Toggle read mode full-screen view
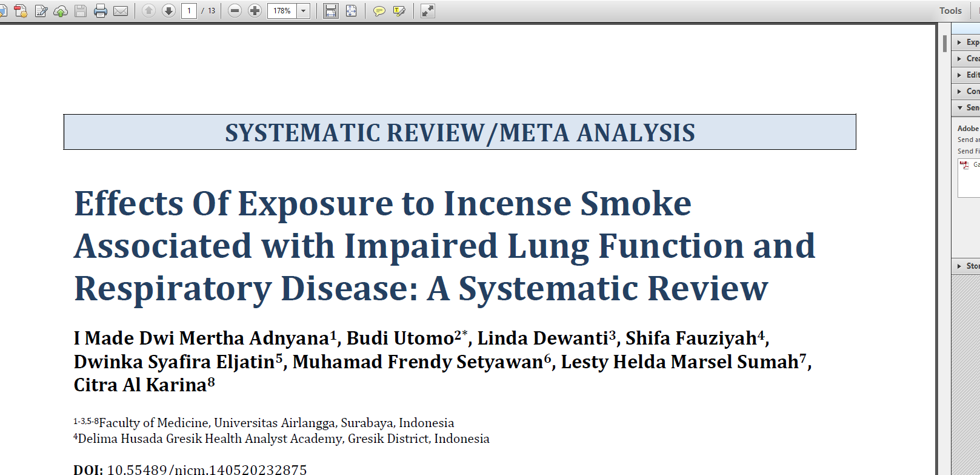The height and width of the screenshot is (475, 980). [428, 11]
